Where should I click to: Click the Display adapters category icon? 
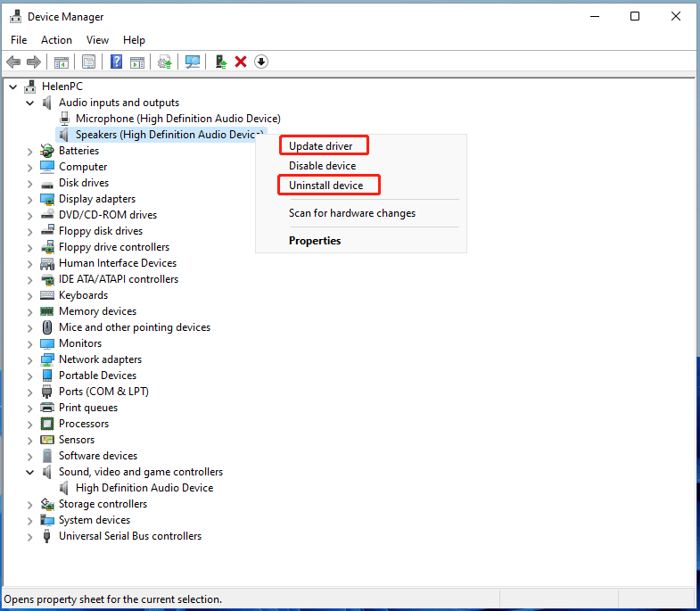click(47, 199)
